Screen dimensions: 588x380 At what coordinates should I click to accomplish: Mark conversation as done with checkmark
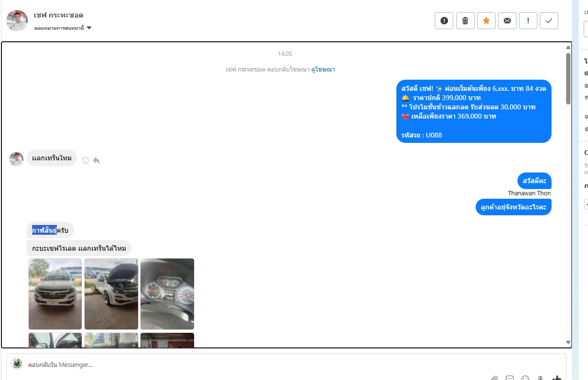549,20
